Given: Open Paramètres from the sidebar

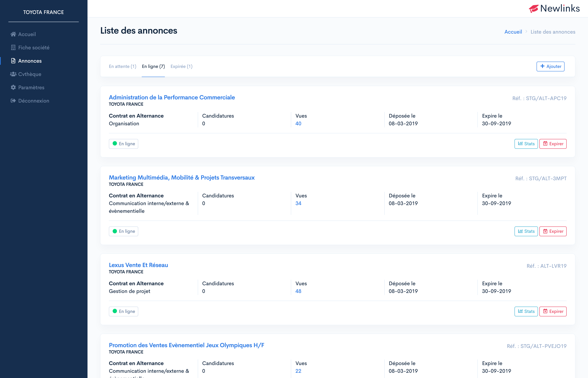Looking at the screenshot, I should [x=44, y=87].
